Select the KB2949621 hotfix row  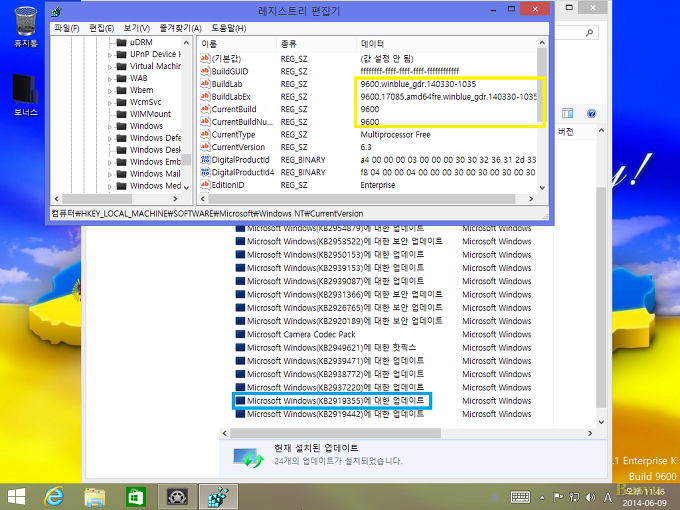pos(326,347)
